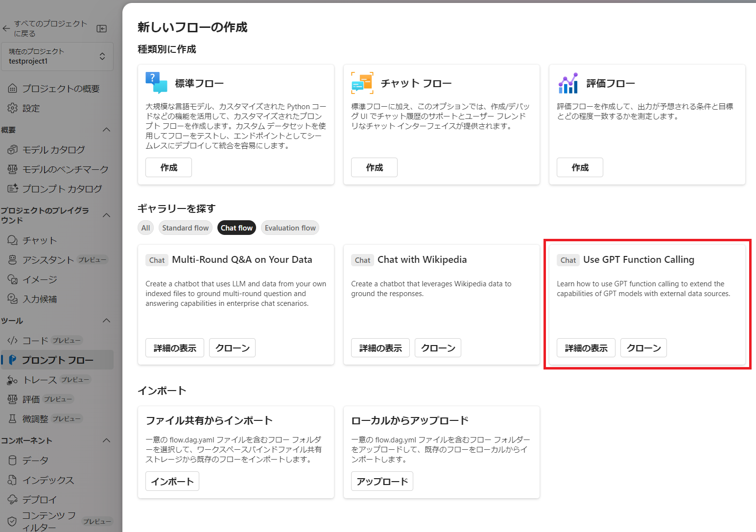Click the デプロイ icon
Viewport: 756px width, 532px height.
coord(12,500)
